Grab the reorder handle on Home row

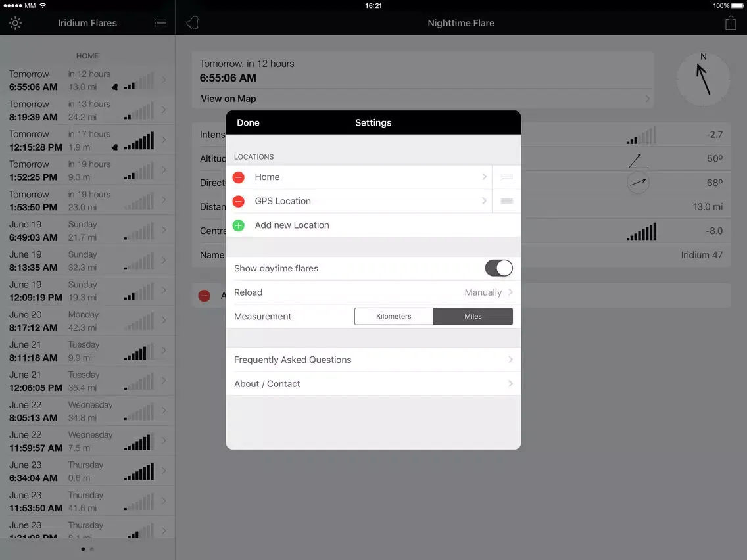507,177
